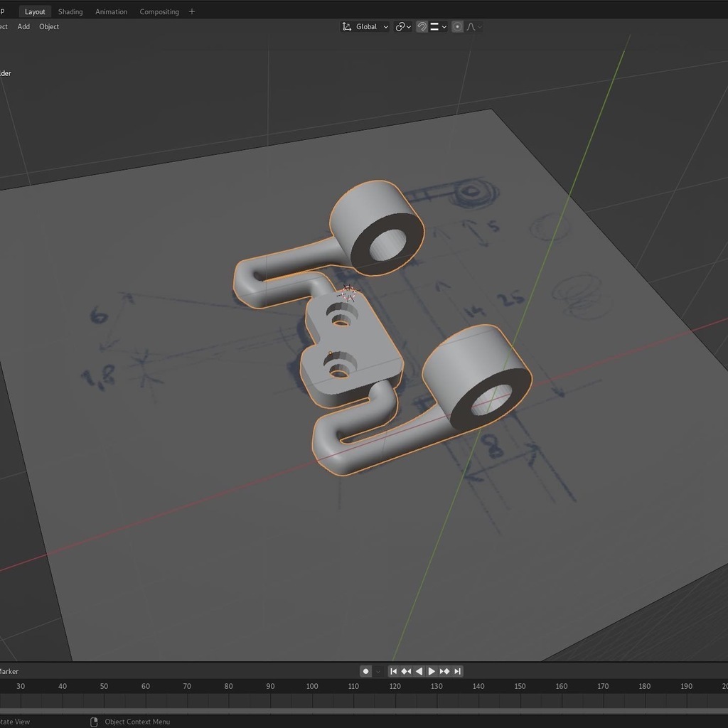Jump to the timeline end frame
Screen dimensions: 728x728
(457, 671)
